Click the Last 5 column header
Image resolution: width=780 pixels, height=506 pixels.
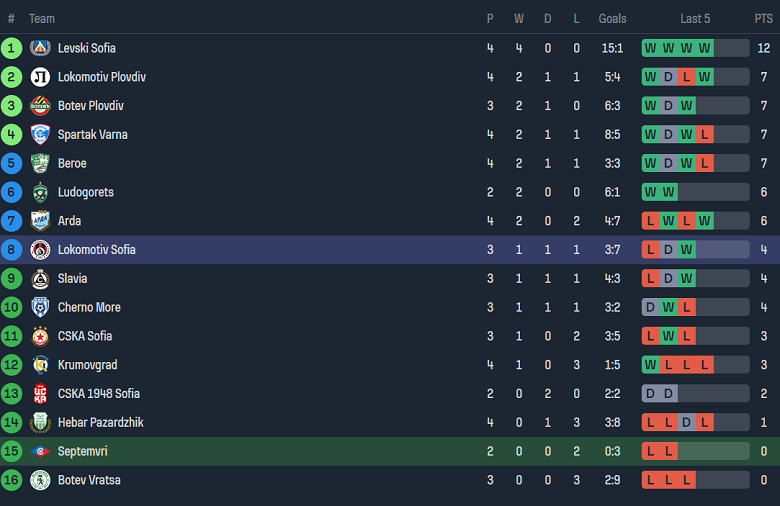pyautogui.click(x=695, y=19)
